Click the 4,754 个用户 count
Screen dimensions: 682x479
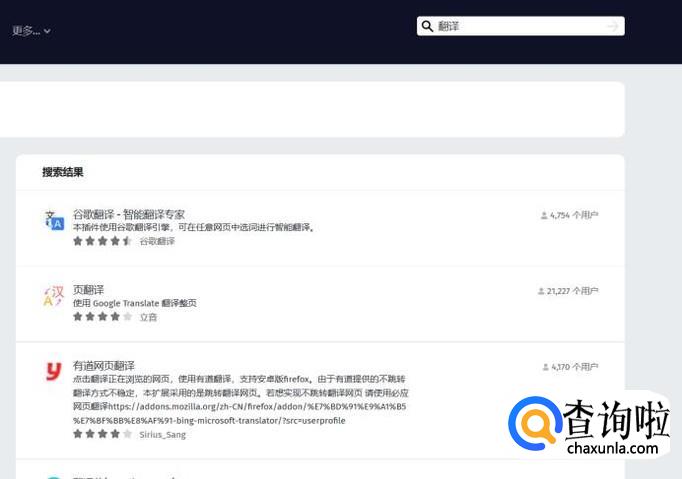[x=569, y=215]
